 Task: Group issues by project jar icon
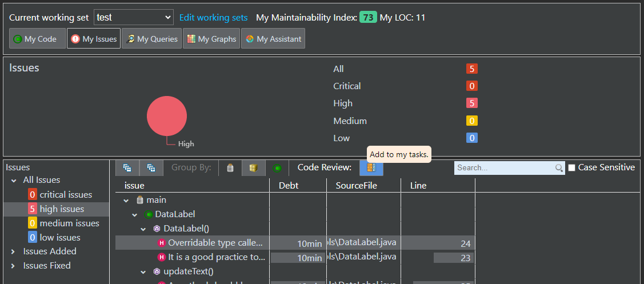point(230,168)
